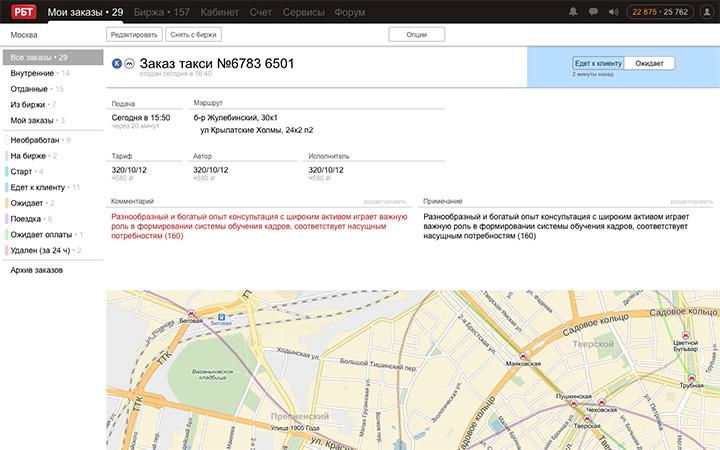Click the Беговая railway station marker on map
Viewport: 720px width, 450px height.
(222, 317)
